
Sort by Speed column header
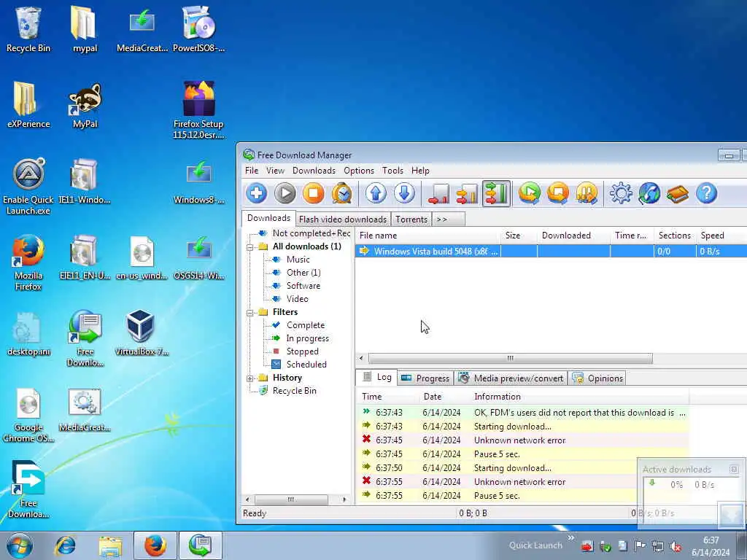[721, 236]
